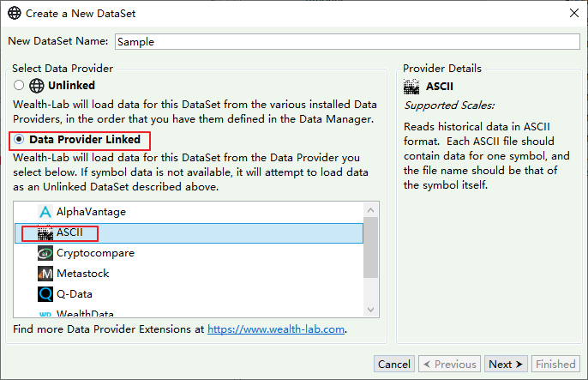Image resolution: width=588 pixels, height=380 pixels.
Task: Click the ASCII provider icon in list
Action: [x=45, y=233]
